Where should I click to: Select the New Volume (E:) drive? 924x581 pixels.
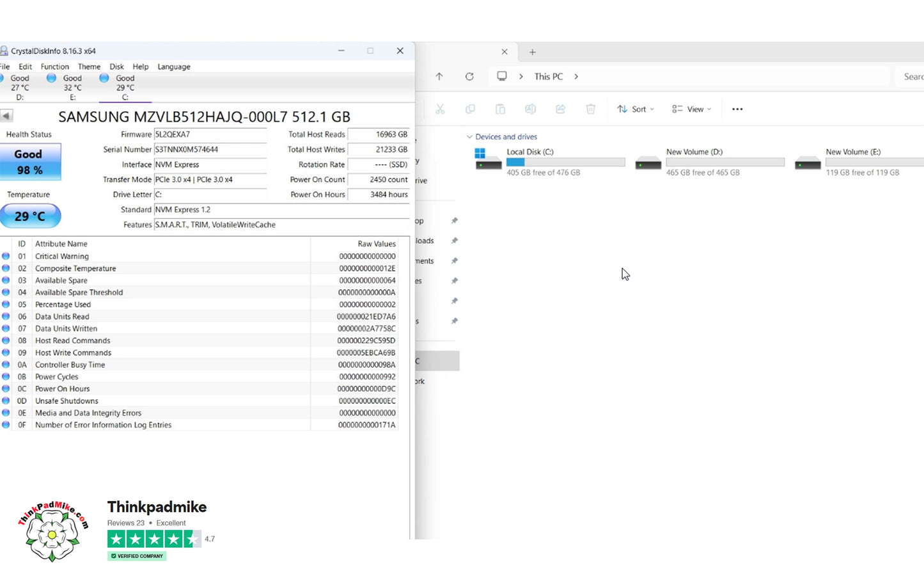click(x=859, y=162)
